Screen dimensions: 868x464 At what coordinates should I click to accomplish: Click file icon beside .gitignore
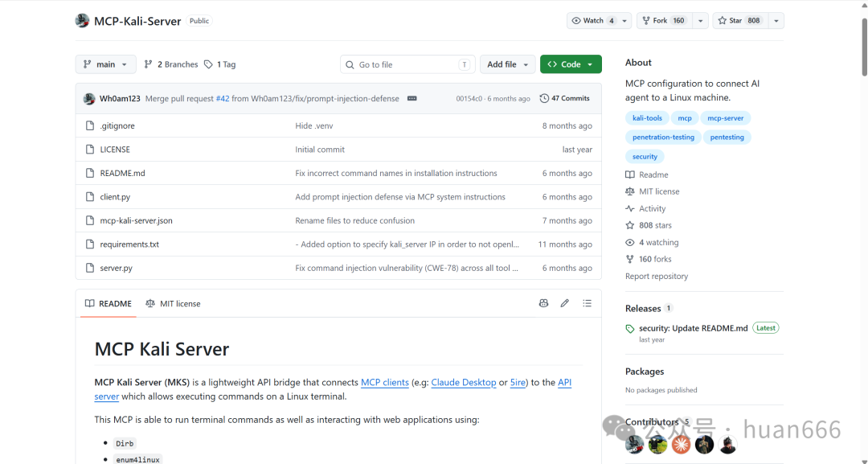(x=90, y=125)
